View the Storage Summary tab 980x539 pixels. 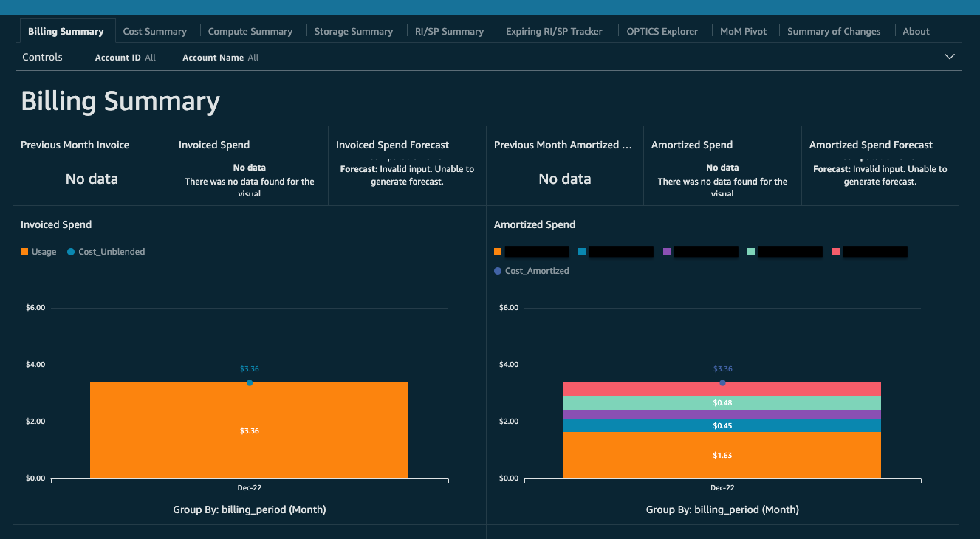pyautogui.click(x=353, y=31)
